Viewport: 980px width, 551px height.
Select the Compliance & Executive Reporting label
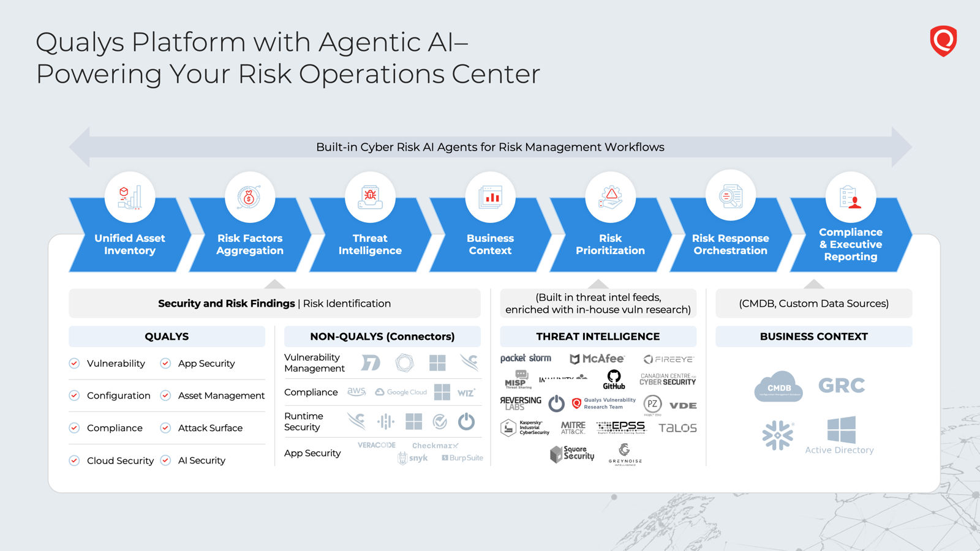point(851,244)
